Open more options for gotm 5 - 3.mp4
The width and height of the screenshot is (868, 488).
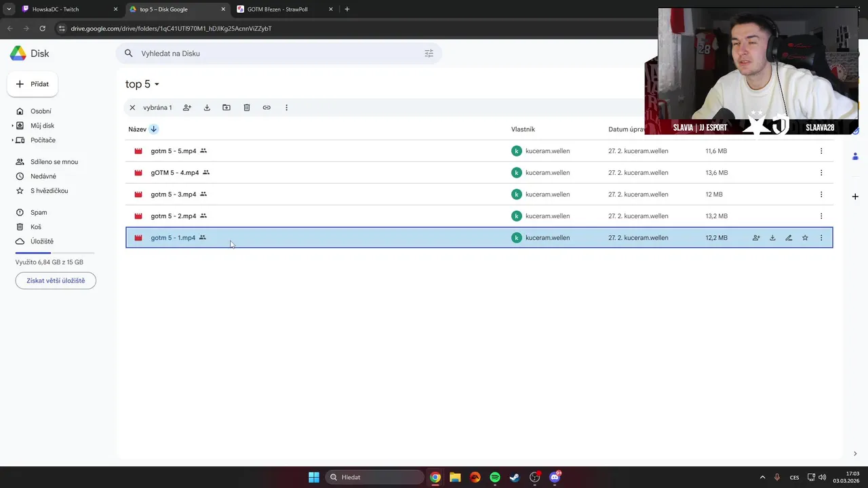(x=821, y=195)
